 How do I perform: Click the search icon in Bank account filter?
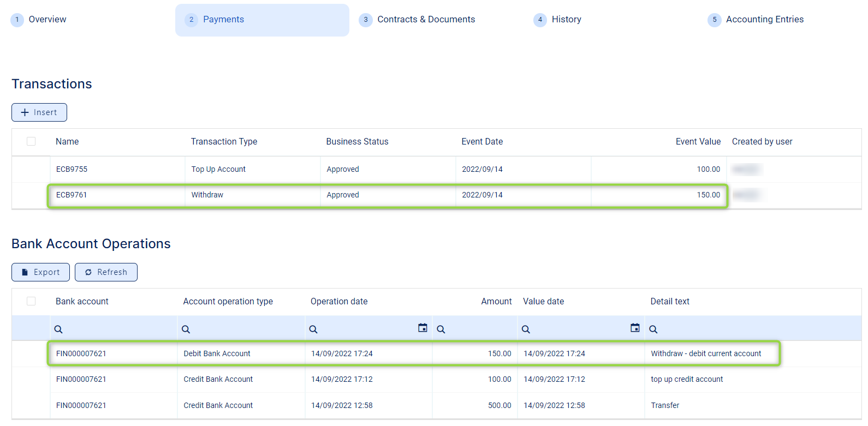point(58,329)
